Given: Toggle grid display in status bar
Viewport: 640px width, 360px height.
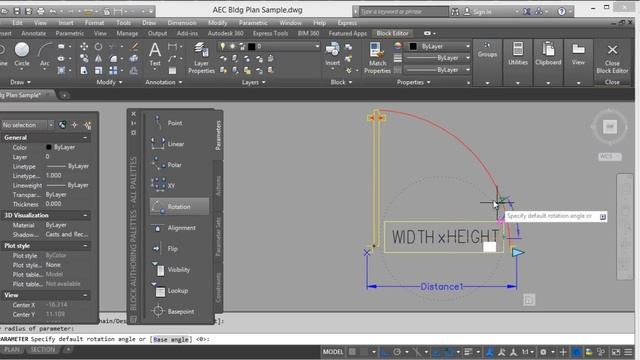Looking at the screenshot, I should pos(352,352).
